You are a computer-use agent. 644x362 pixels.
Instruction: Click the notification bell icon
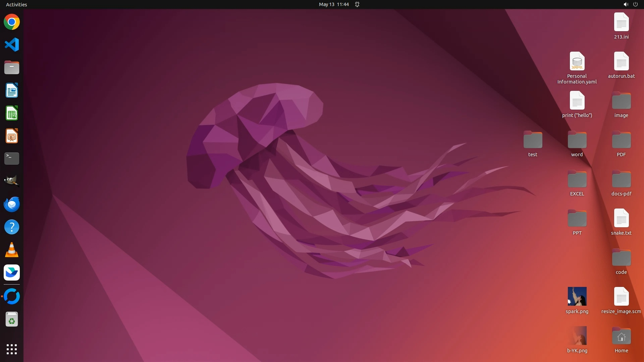pyautogui.click(x=357, y=4)
